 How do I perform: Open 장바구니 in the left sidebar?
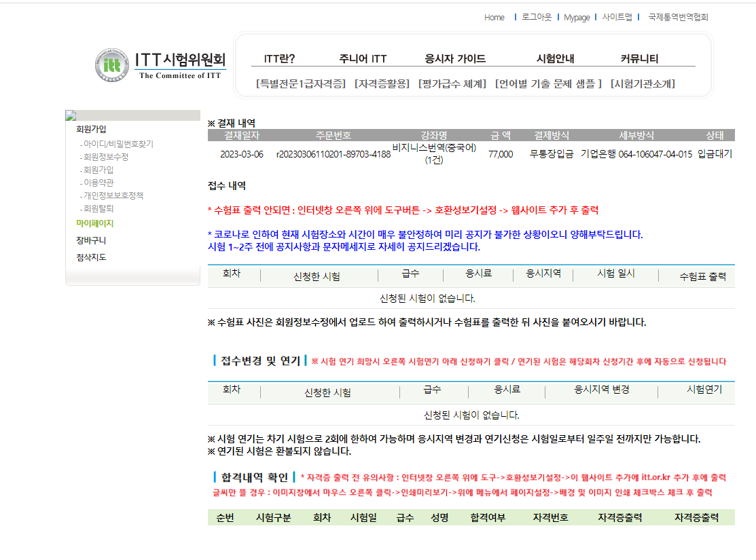point(91,240)
